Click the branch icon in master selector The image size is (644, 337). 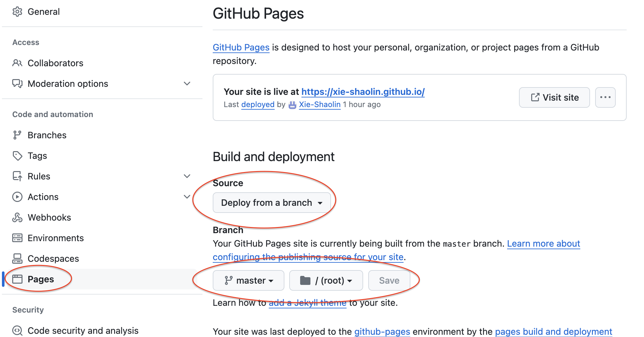pyautogui.click(x=228, y=280)
